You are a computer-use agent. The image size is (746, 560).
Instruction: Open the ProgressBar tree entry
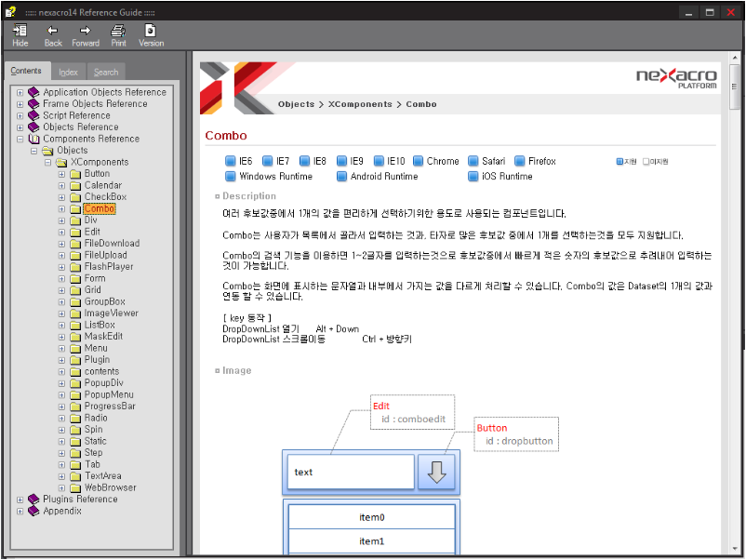click(x=110, y=407)
